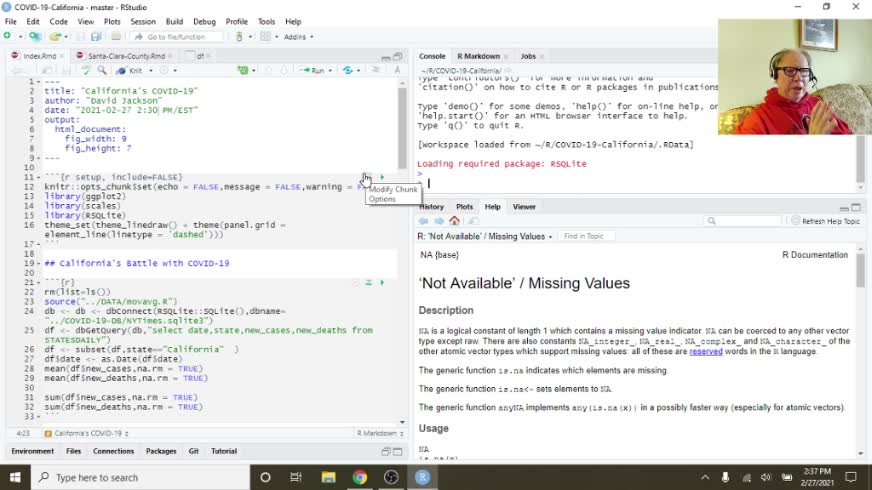Go forward in Help with right arrow

pyautogui.click(x=439, y=221)
